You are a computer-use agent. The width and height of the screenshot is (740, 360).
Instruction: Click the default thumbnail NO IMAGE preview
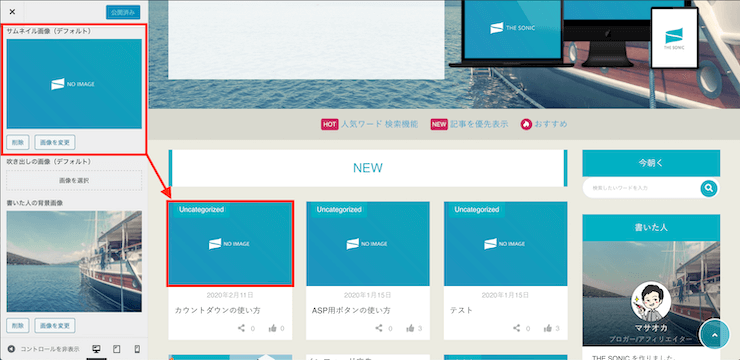(x=74, y=84)
